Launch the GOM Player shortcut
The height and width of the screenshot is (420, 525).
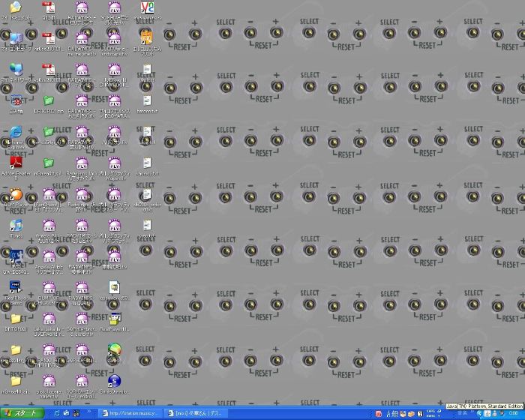16,194
